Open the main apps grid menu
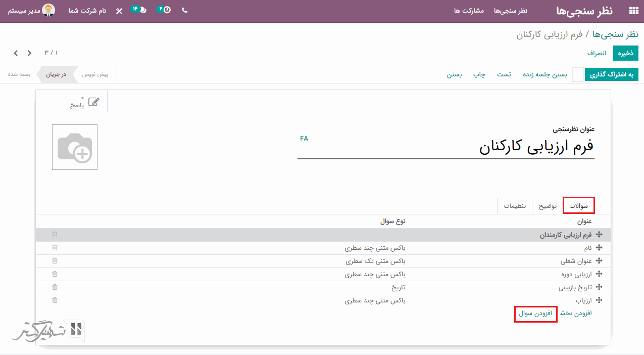Viewport: 644px width, 355px height. click(x=633, y=11)
